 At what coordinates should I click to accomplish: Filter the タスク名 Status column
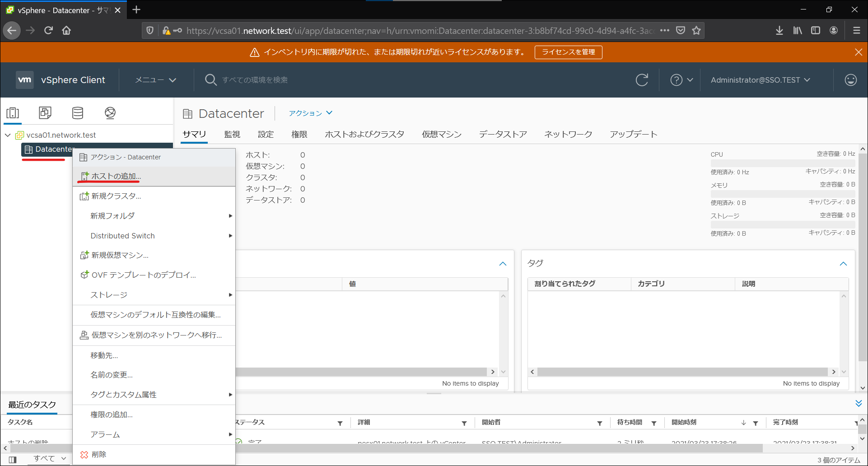(340, 423)
